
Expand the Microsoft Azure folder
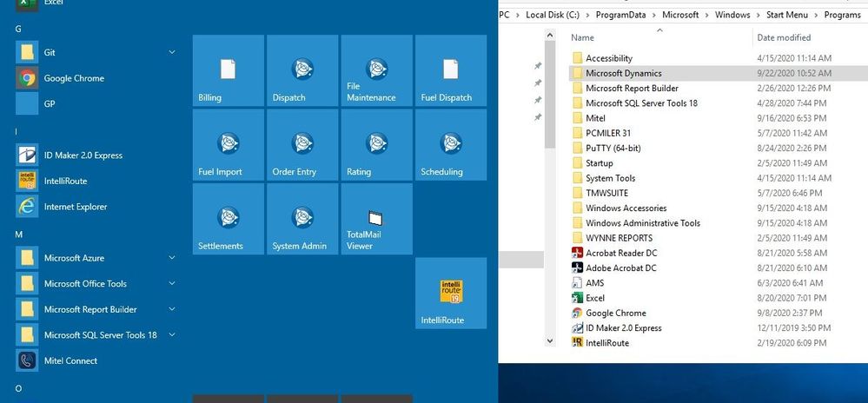click(172, 257)
